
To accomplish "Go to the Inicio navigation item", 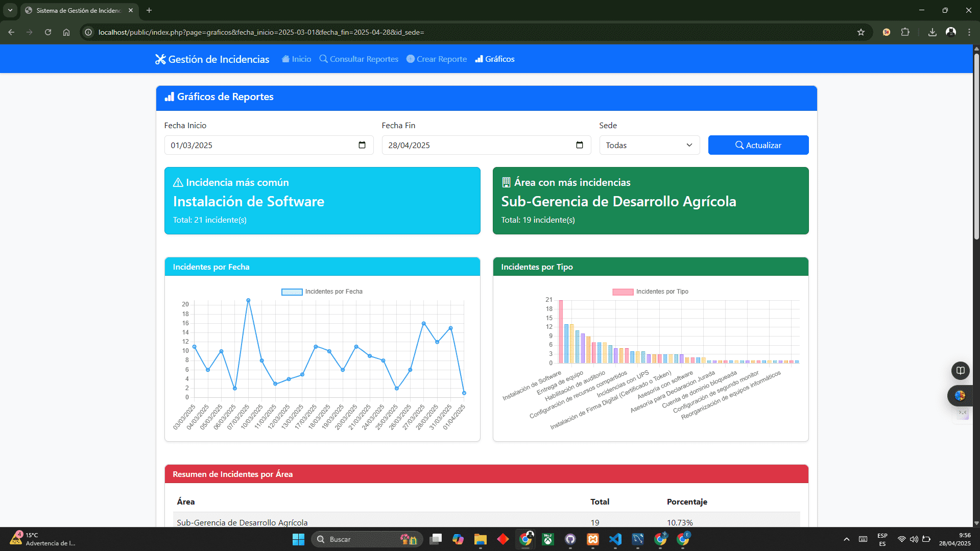I will (x=296, y=59).
